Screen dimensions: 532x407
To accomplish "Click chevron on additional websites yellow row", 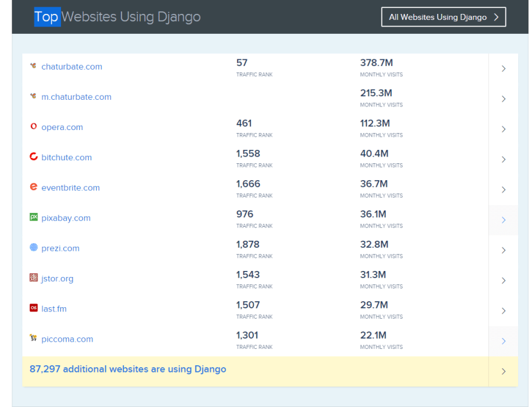I will tap(504, 371).
